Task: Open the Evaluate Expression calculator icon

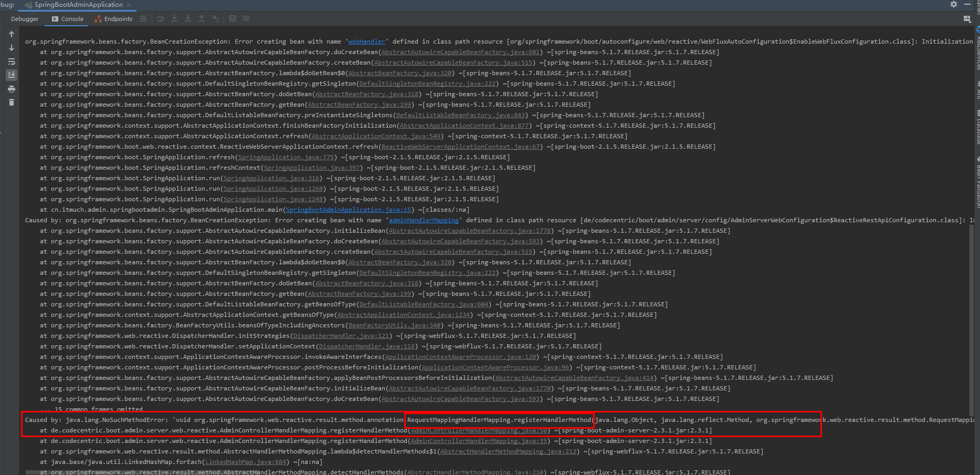Action: [x=233, y=19]
